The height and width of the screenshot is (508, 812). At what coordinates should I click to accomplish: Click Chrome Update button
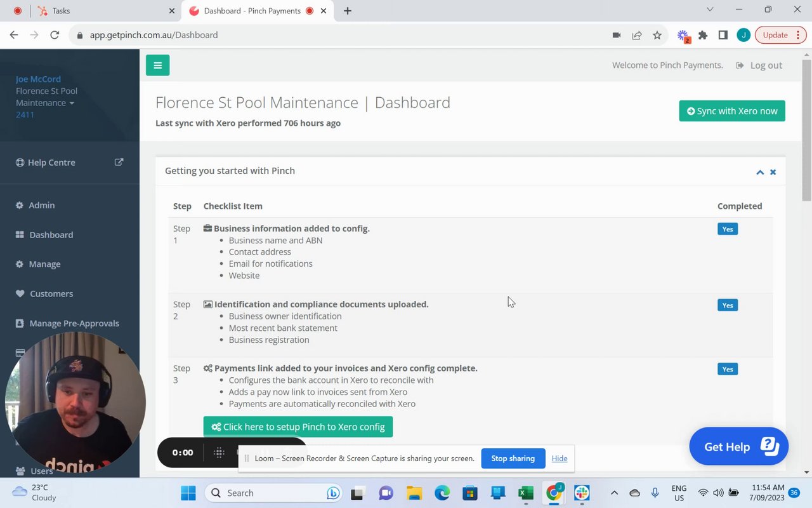pyautogui.click(x=780, y=35)
